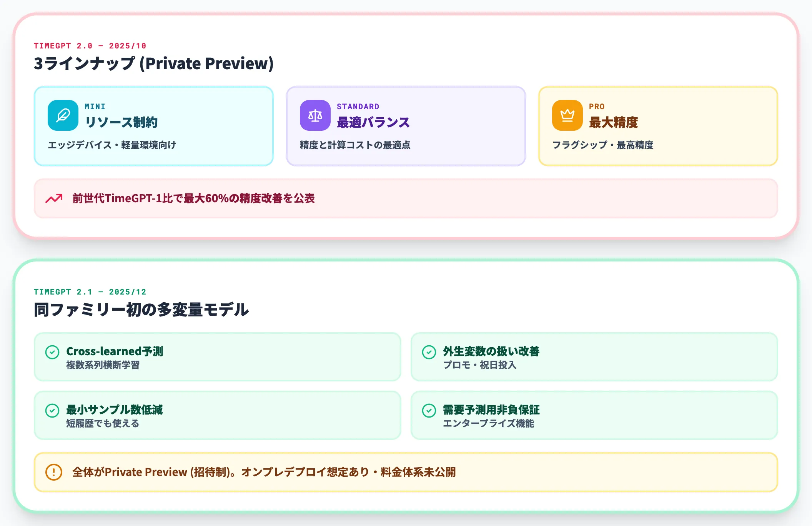This screenshot has width=812, height=526.
Task: Click the feather icon in Mini card
Action: (63, 115)
